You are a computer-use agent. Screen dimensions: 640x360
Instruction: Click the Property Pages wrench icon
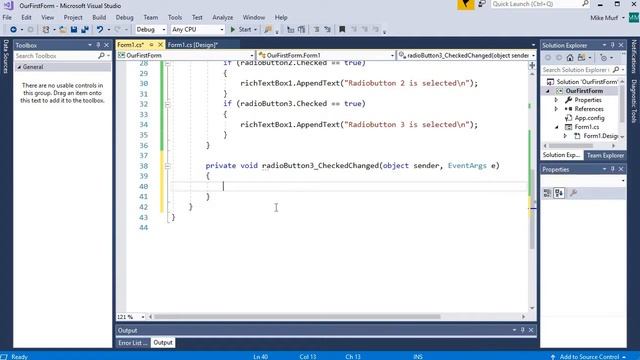pos(573,193)
